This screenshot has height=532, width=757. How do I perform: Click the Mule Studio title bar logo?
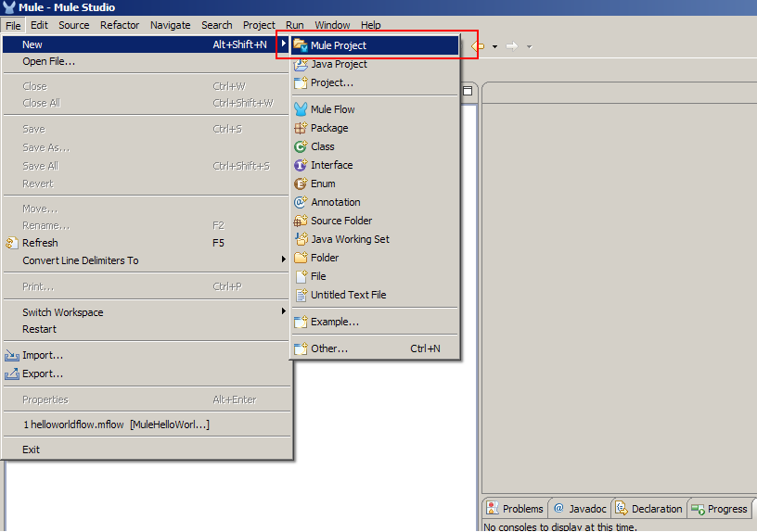pos(8,7)
